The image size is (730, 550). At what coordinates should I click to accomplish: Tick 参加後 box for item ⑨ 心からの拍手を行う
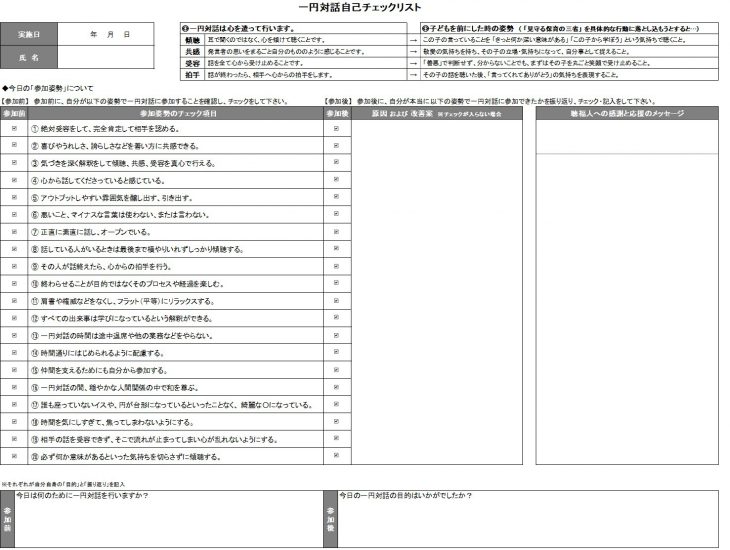click(x=337, y=266)
